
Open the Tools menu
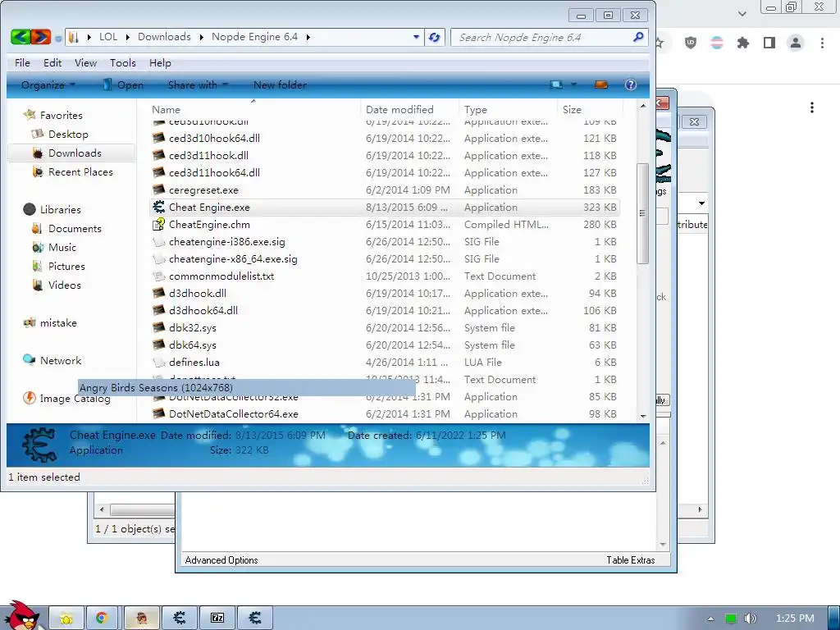pos(123,62)
